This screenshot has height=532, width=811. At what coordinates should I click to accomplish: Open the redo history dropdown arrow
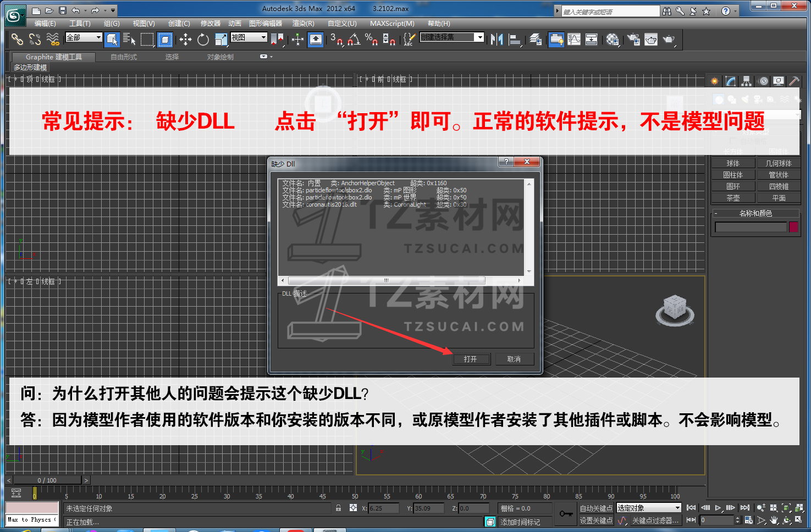tap(104, 10)
